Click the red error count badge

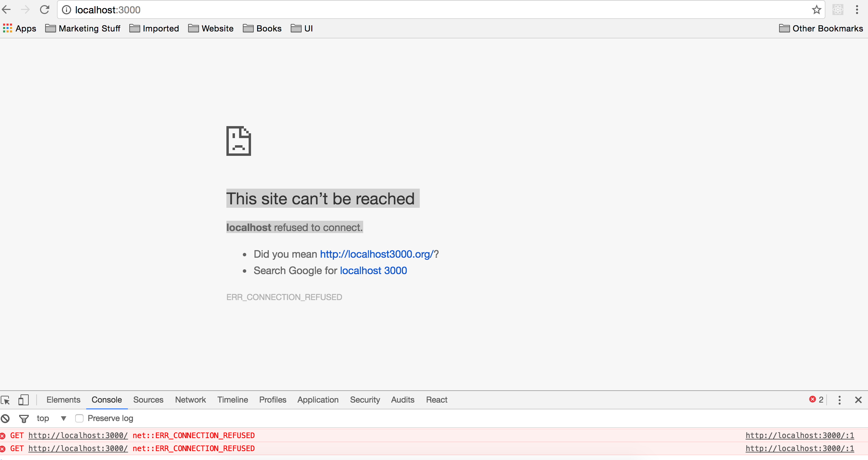(816, 400)
